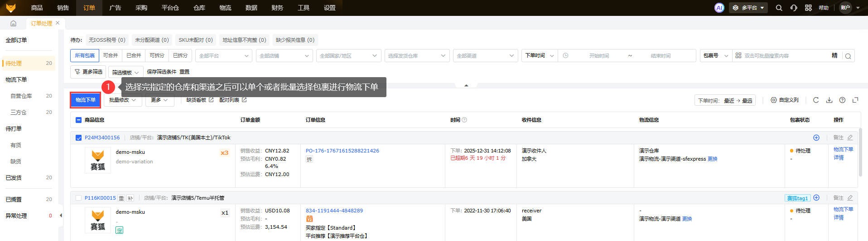Open 数据 menu
868x241 pixels.
click(x=251, y=8)
